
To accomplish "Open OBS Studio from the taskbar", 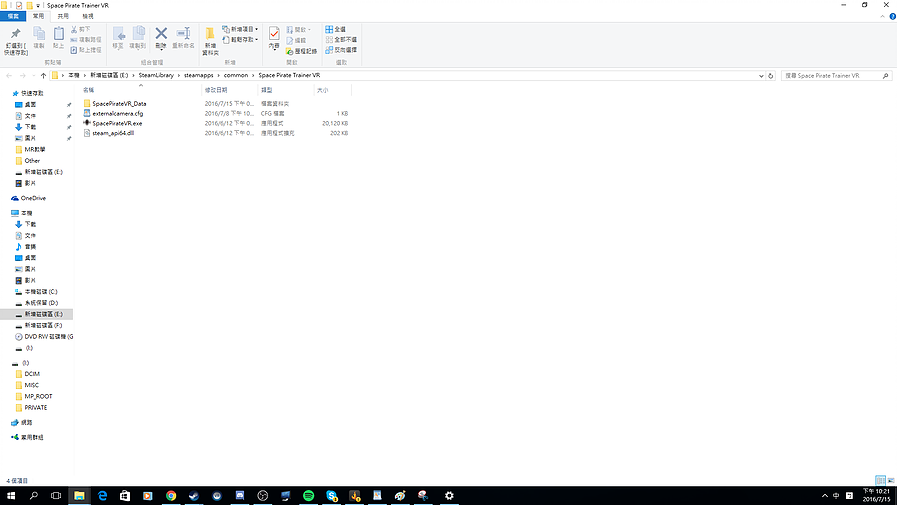I will click(263, 496).
